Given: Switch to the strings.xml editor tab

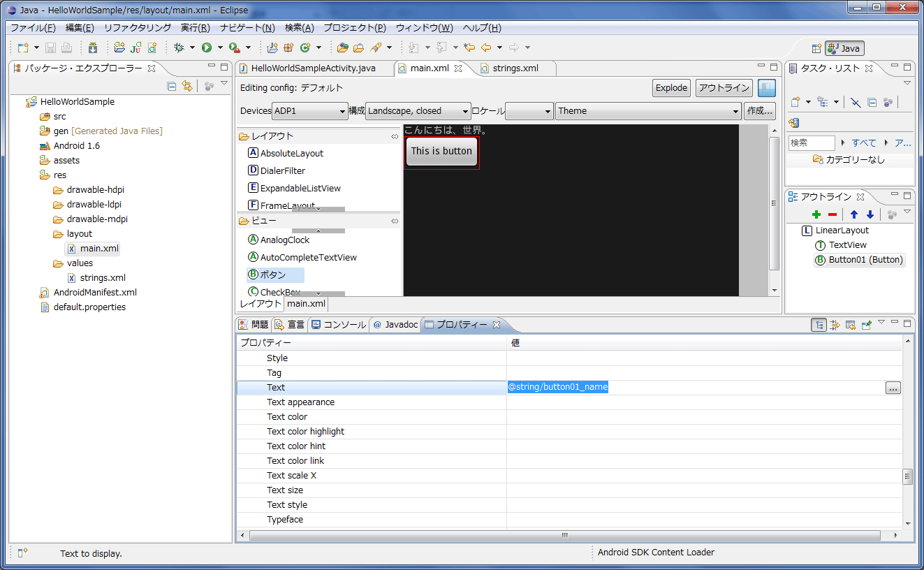Looking at the screenshot, I should pos(515,68).
